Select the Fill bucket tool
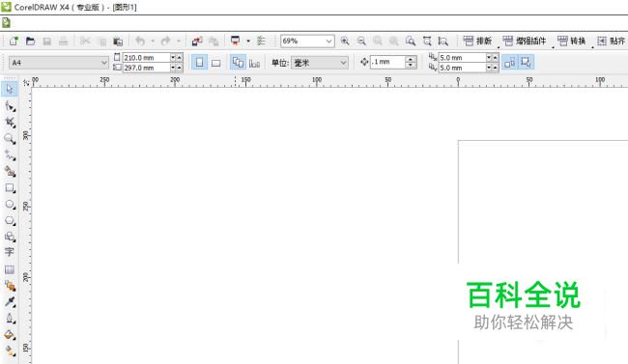Screen dimensions: 628x364 [10, 335]
